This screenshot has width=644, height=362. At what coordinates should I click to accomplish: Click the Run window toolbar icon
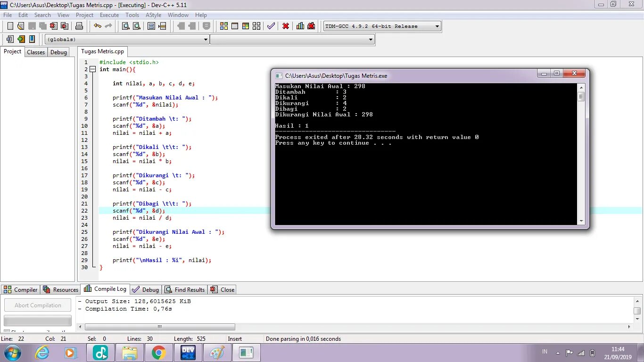pyautogui.click(x=235, y=26)
